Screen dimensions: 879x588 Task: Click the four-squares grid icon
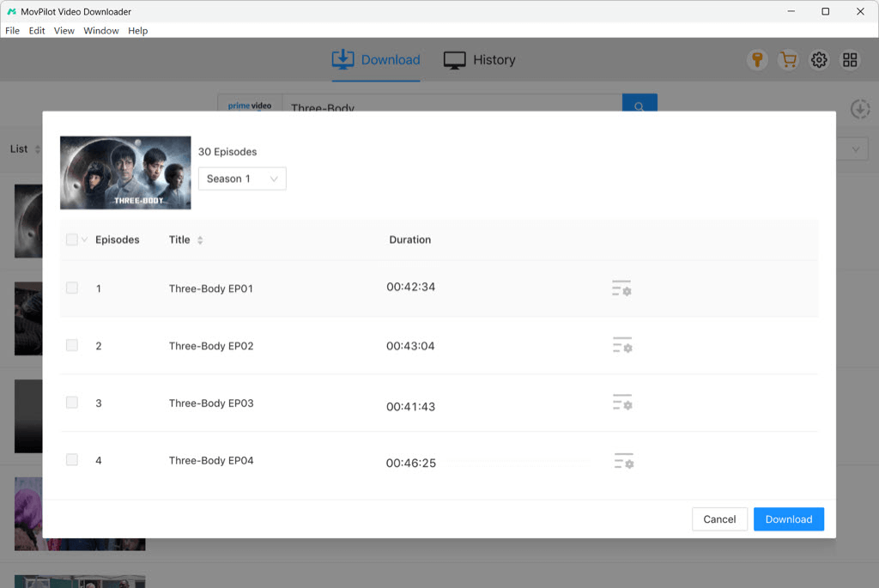pyautogui.click(x=850, y=59)
